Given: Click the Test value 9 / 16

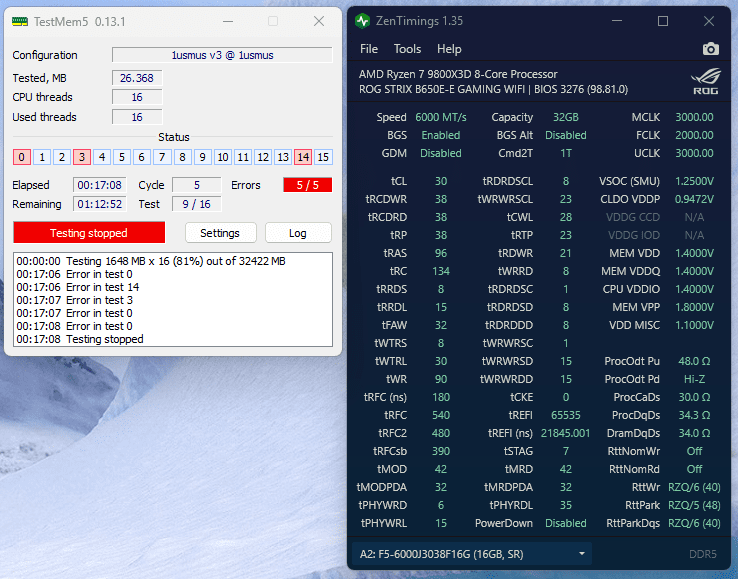Looking at the screenshot, I should tap(197, 204).
